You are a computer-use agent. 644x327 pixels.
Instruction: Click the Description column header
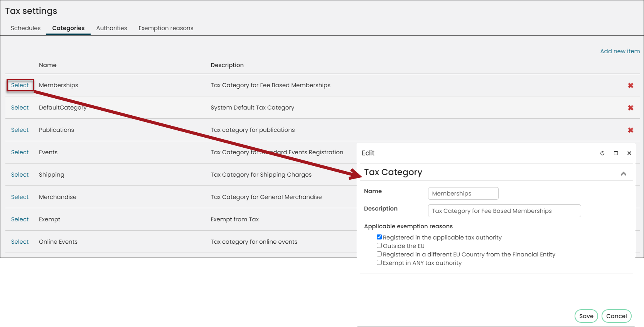pyautogui.click(x=227, y=65)
